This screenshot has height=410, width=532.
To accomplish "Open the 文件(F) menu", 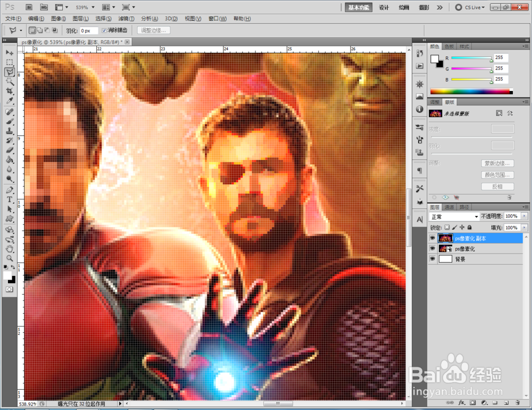I will 13,19.
